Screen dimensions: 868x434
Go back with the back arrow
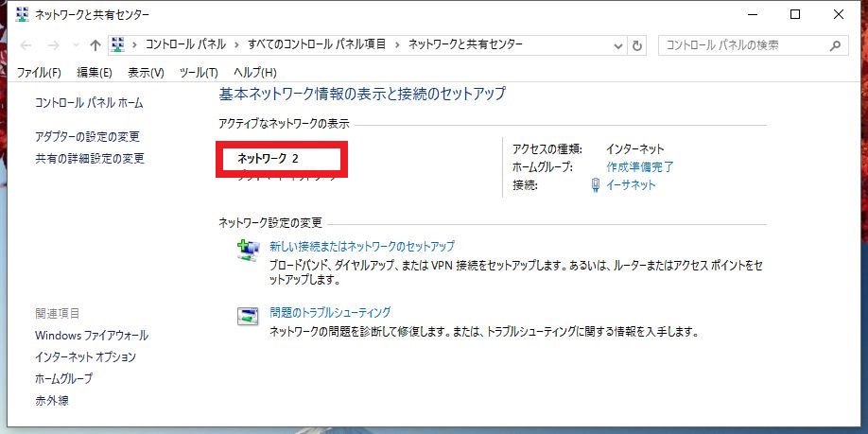click(26, 45)
